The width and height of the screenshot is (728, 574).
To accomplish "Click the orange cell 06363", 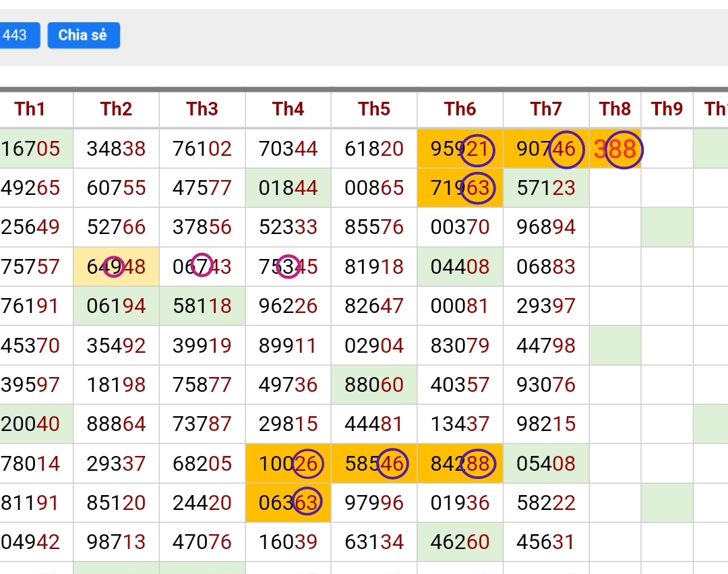I will pos(288,503).
